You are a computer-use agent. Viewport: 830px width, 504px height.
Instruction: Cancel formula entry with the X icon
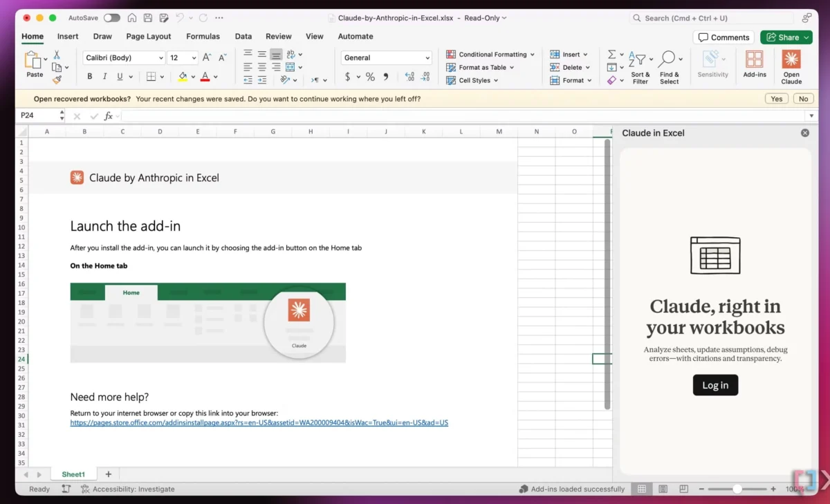[x=77, y=116]
